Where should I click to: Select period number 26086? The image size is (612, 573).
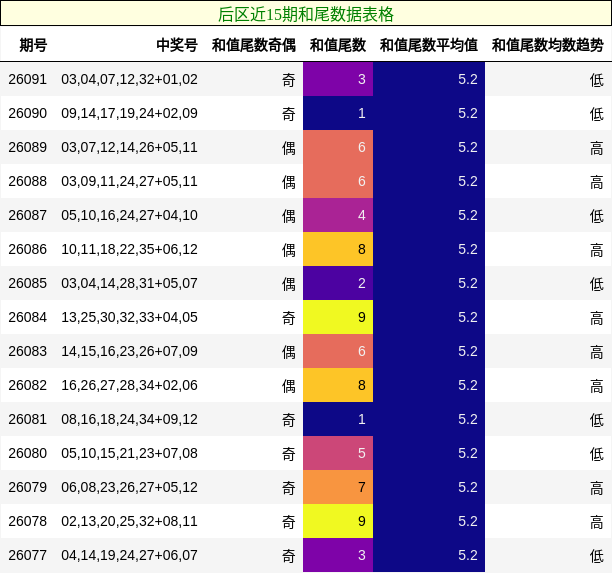pos(27,249)
